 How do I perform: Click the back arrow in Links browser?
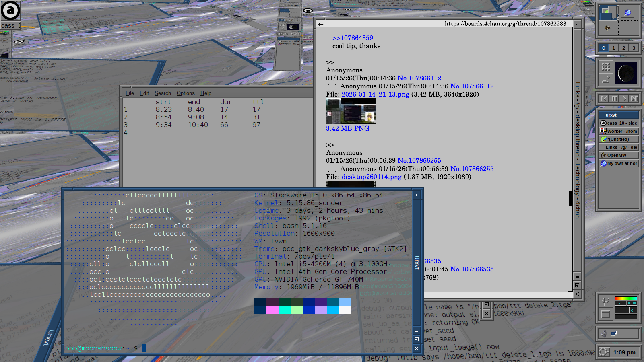(321, 25)
